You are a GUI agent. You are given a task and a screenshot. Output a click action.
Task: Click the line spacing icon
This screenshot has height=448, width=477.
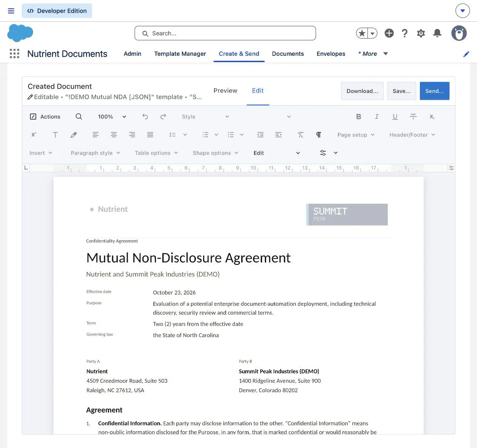click(x=172, y=135)
